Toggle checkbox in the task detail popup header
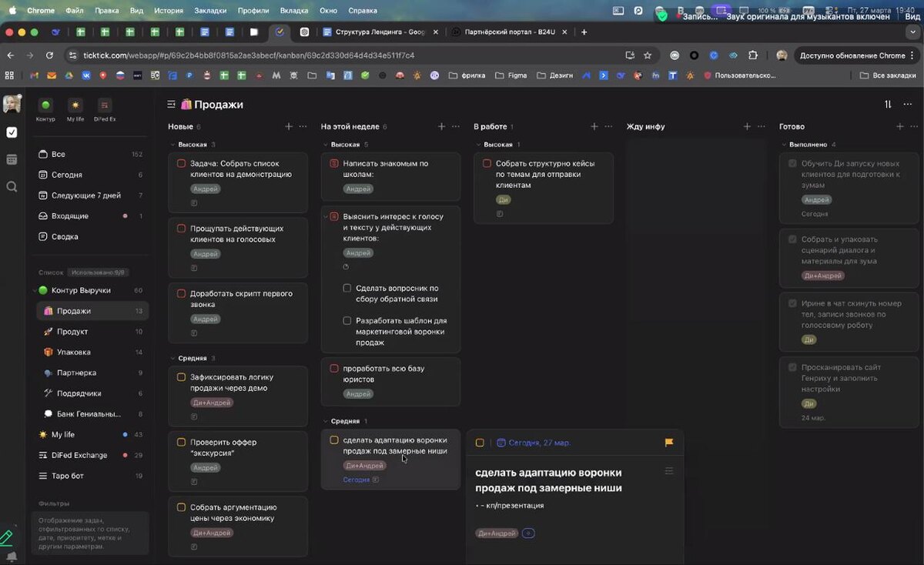The height and width of the screenshot is (565, 924). [480, 443]
